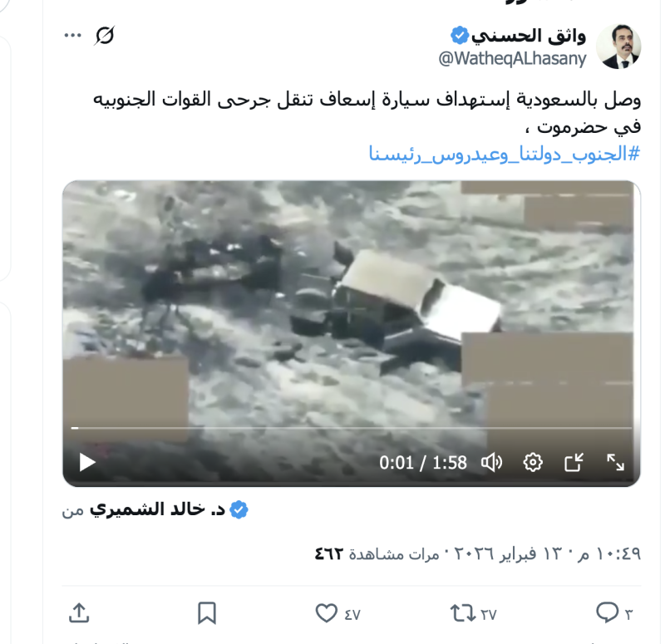Click the author display name واثق الحسني
Screen dimensions: 665x644
(x=529, y=36)
